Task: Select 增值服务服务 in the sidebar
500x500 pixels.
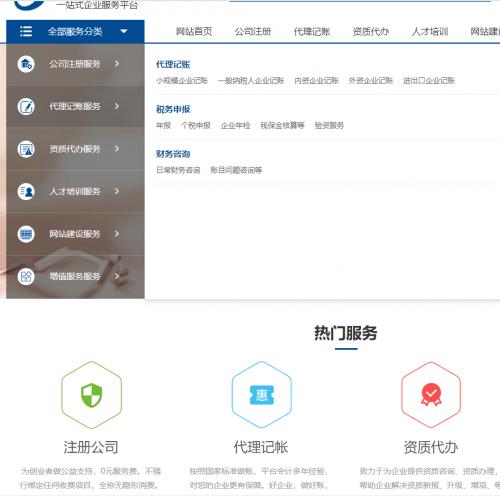Action: (75, 277)
